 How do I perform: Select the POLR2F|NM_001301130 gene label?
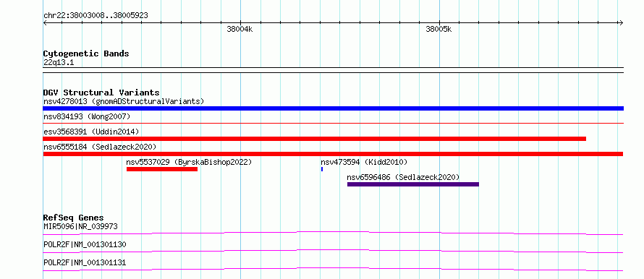point(85,245)
